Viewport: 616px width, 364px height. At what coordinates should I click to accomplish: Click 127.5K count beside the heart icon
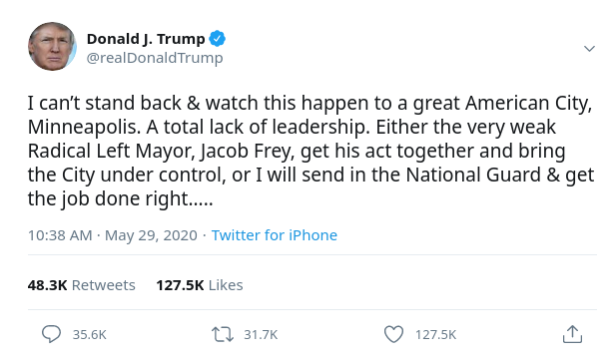436,335
